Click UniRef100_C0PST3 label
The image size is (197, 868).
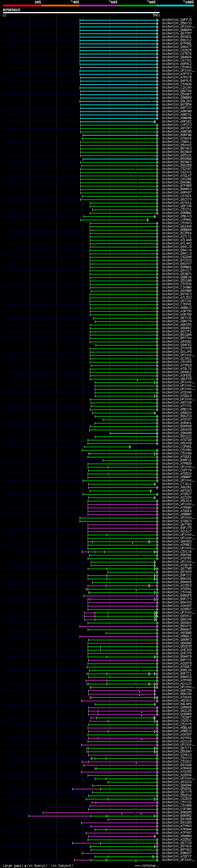177,125
